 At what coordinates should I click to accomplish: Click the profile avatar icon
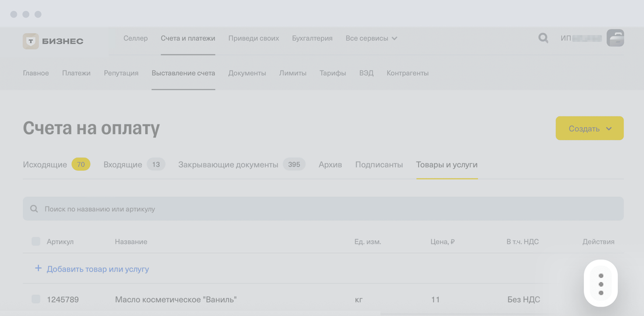pyautogui.click(x=615, y=38)
